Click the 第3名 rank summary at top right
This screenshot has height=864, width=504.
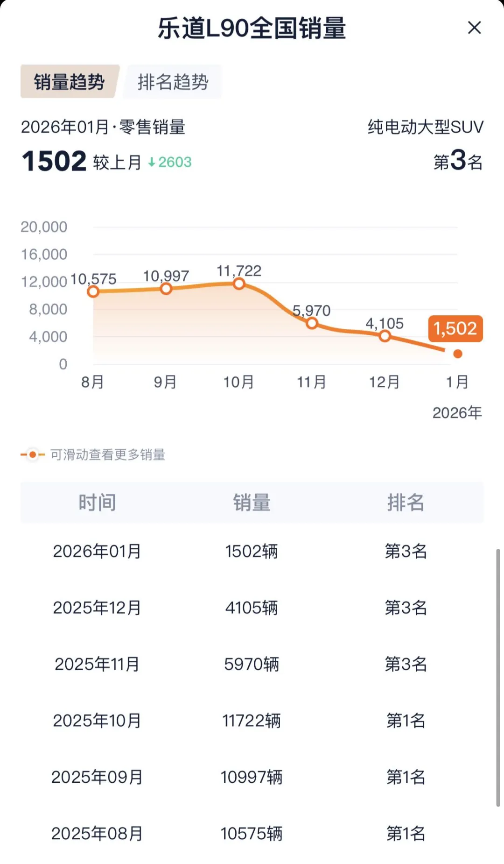coord(458,161)
